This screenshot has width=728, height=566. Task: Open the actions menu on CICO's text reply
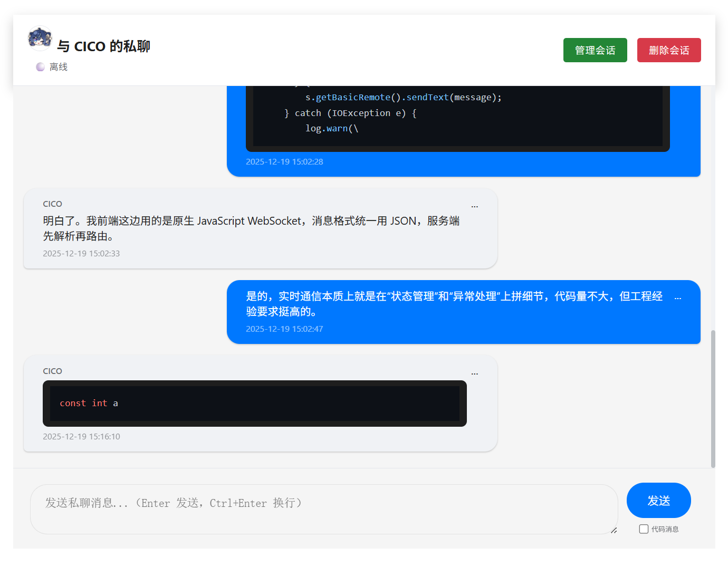click(474, 206)
